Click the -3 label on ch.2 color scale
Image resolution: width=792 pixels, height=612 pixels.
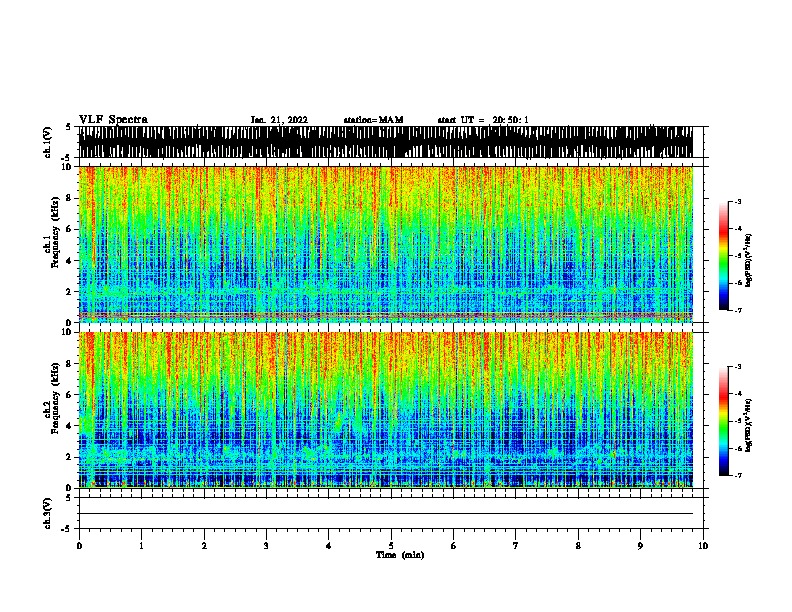(x=737, y=367)
